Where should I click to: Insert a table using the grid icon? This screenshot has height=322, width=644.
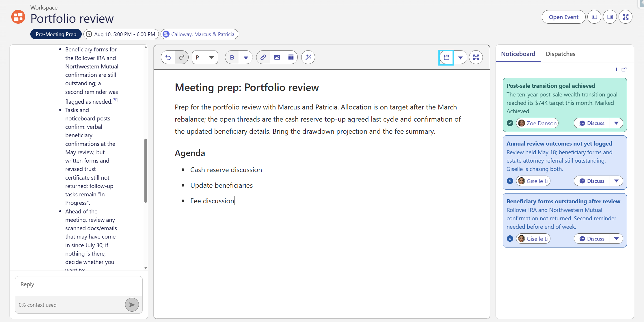tap(291, 57)
